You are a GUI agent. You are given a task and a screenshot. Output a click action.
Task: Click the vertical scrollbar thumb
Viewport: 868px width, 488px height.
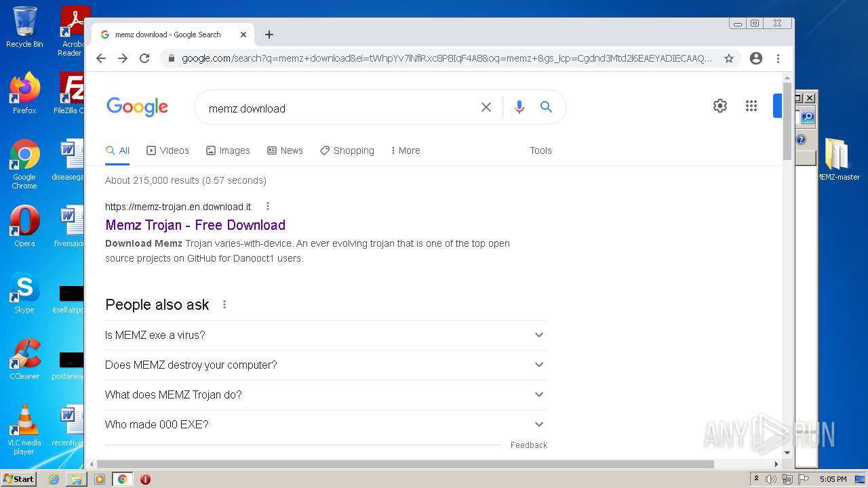(x=787, y=121)
